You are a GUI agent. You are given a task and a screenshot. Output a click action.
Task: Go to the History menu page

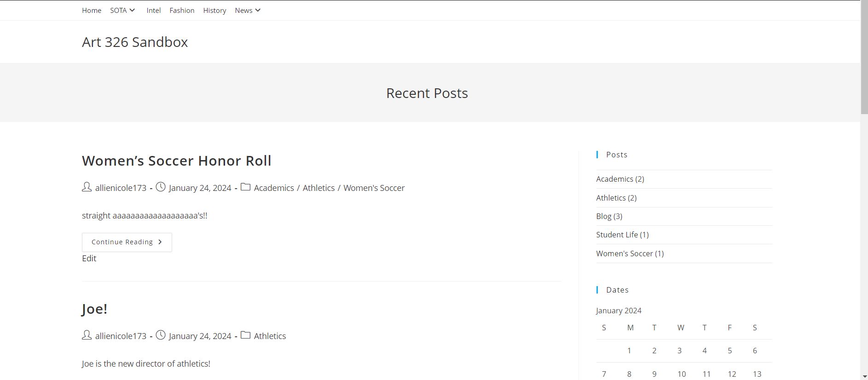point(214,10)
